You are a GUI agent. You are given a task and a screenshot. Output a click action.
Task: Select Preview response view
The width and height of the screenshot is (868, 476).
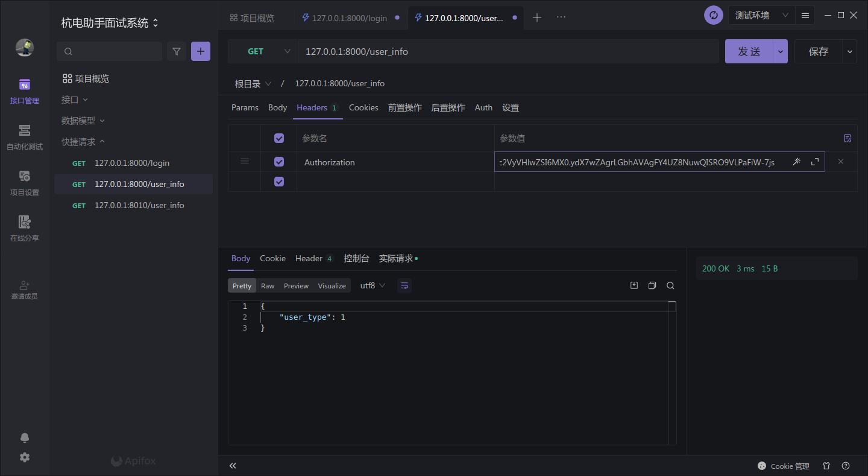tap(296, 285)
